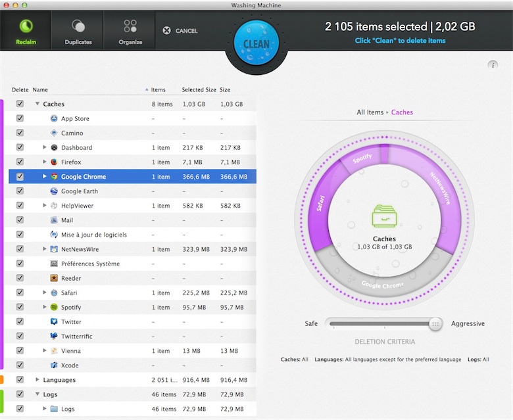
Task: Collapse the top-level Logs group
Action: (37, 394)
